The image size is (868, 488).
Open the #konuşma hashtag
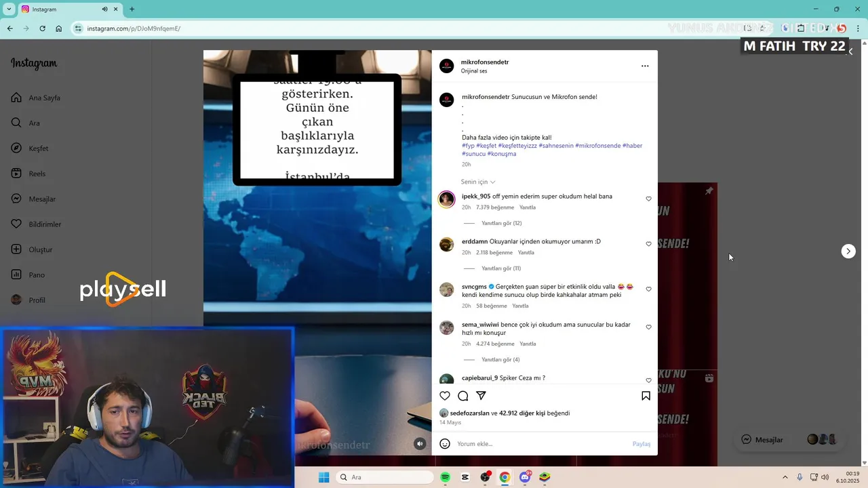click(x=502, y=154)
